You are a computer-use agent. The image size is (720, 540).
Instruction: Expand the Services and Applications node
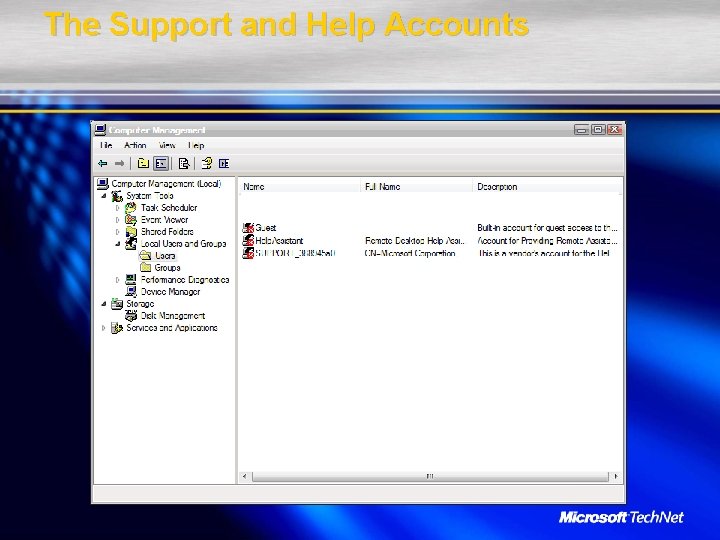coord(104,327)
